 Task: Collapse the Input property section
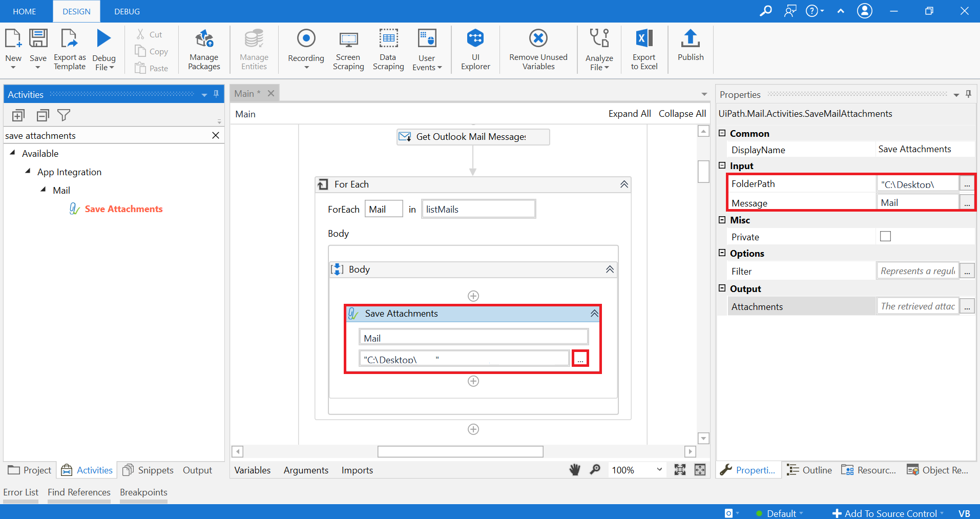coord(722,165)
